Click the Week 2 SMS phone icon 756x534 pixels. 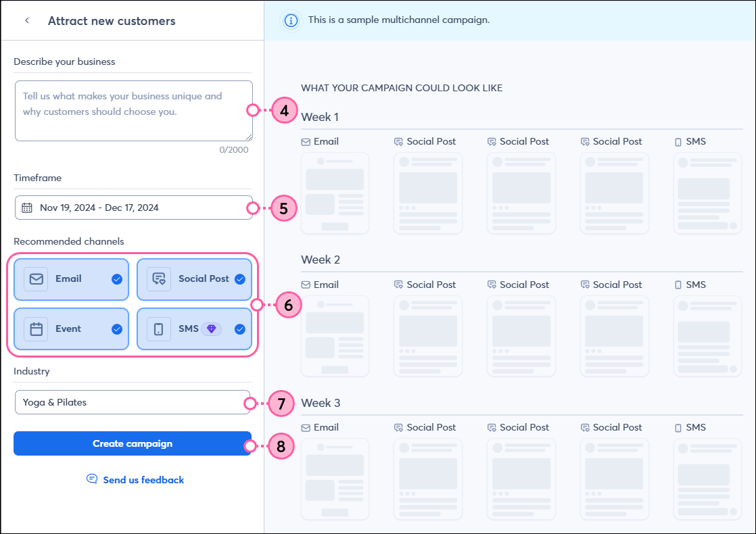click(678, 285)
